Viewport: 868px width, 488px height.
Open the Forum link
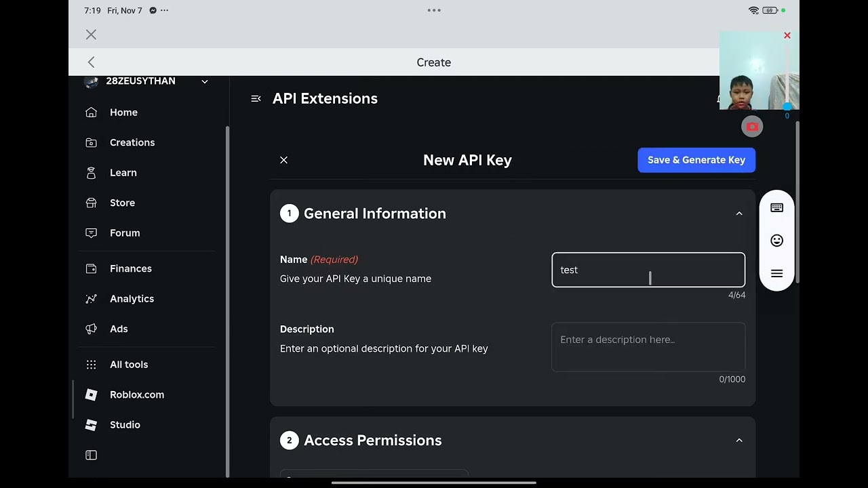[x=125, y=232]
